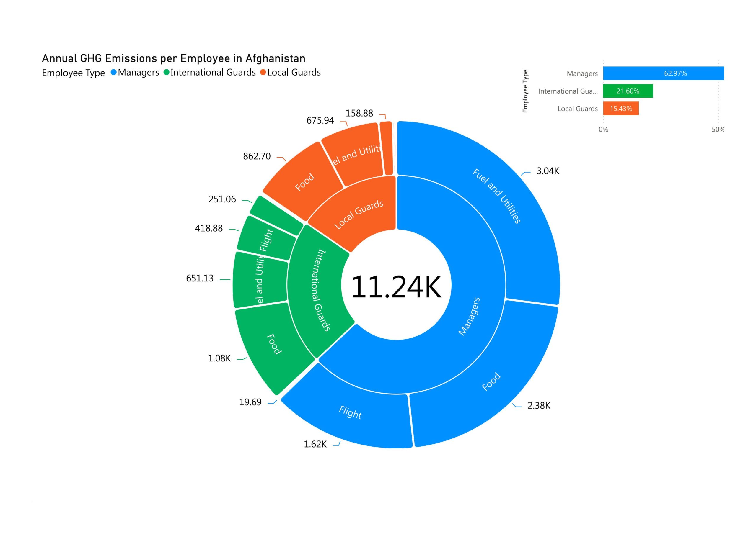756x534 pixels.
Task: Click the chart title about Afghanistan emissions
Action: click(174, 59)
